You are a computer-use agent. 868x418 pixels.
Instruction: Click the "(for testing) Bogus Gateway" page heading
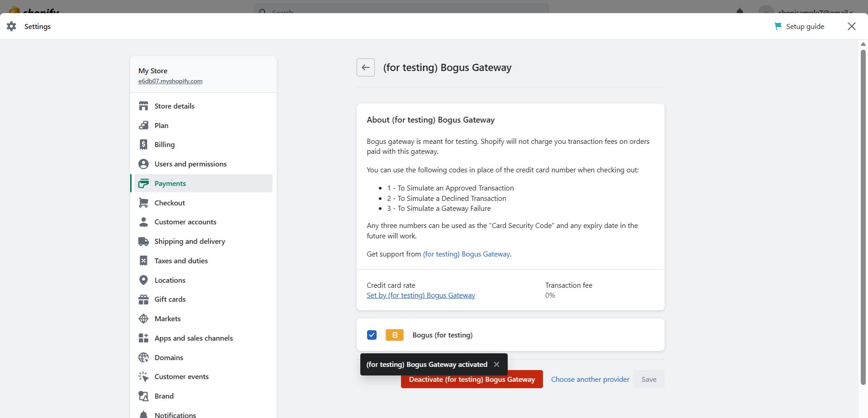[447, 67]
